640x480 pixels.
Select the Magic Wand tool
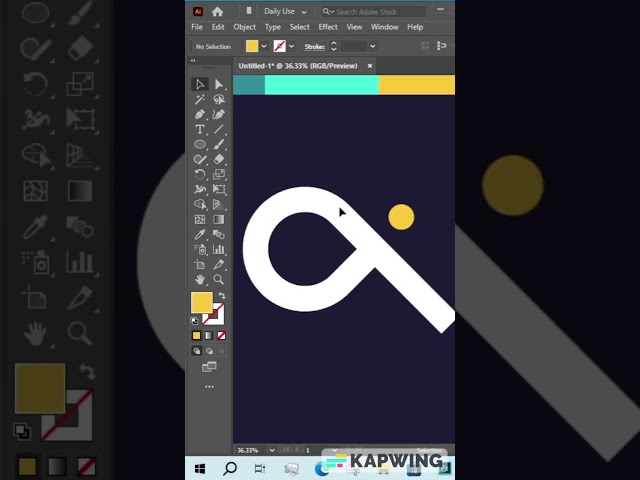pyautogui.click(x=200, y=100)
